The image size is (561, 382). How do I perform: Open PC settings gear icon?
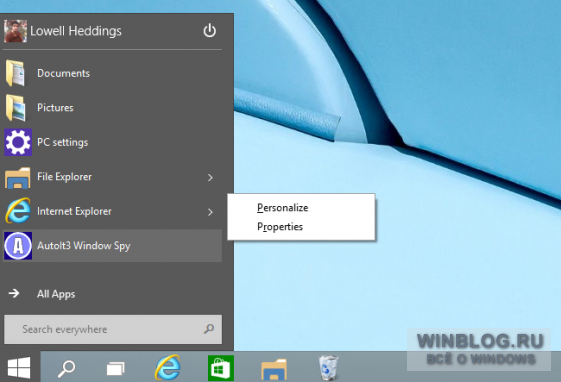click(x=18, y=142)
